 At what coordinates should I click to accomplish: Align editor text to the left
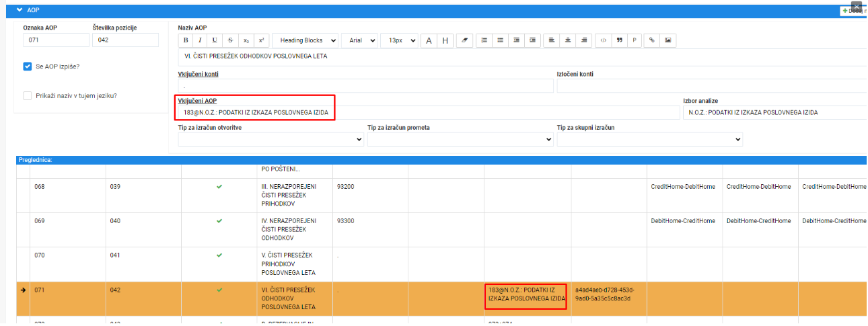[552, 40]
